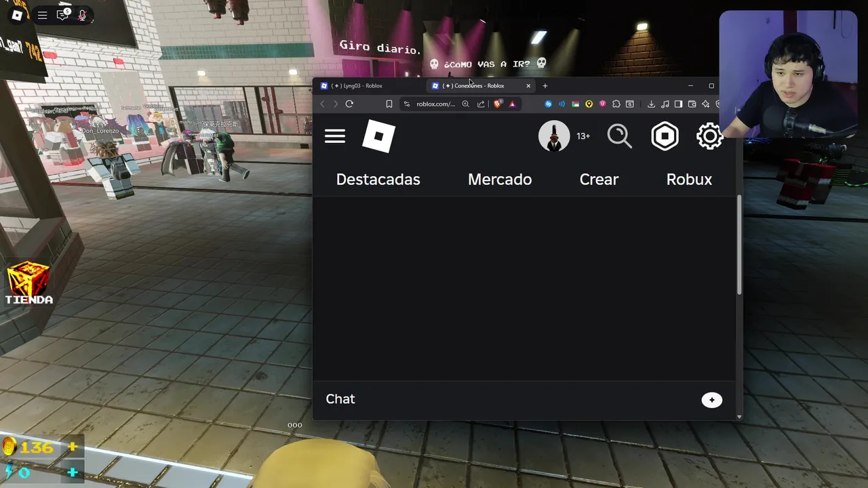This screenshot has height=488, width=868.
Task: Click the sound waves extension icon
Action: tap(561, 104)
